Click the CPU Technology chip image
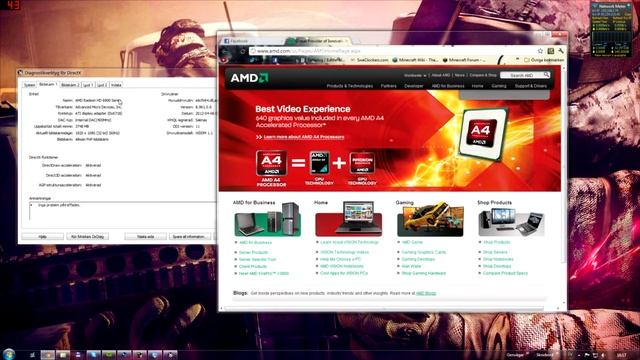Viewport: 640px width, 360px height. click(319, 162)
